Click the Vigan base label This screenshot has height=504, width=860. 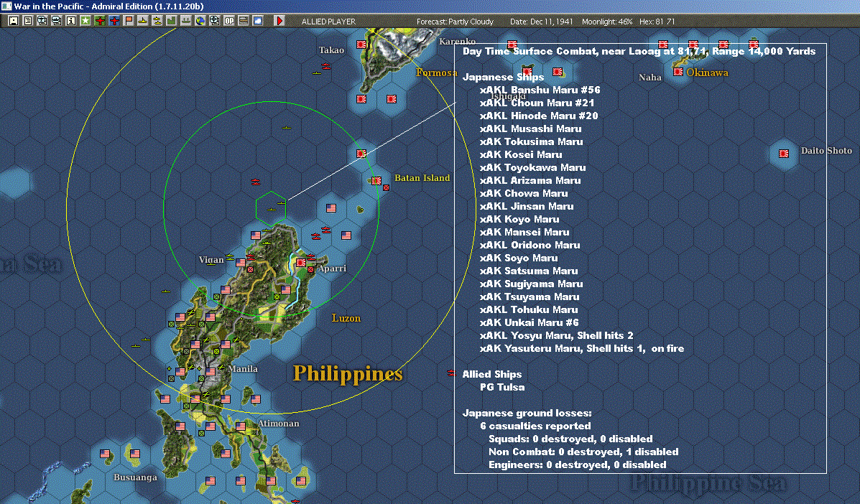[211, 260]
